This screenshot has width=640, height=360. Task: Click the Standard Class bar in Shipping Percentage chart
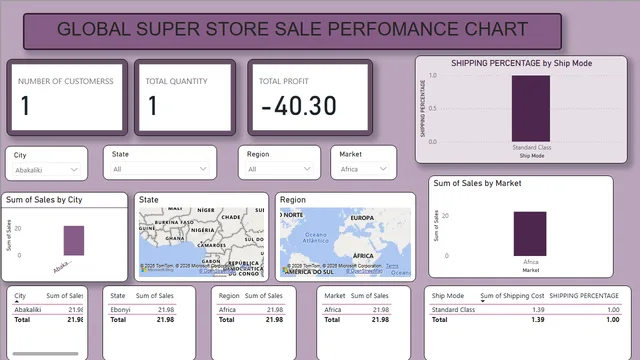(531, 109)
